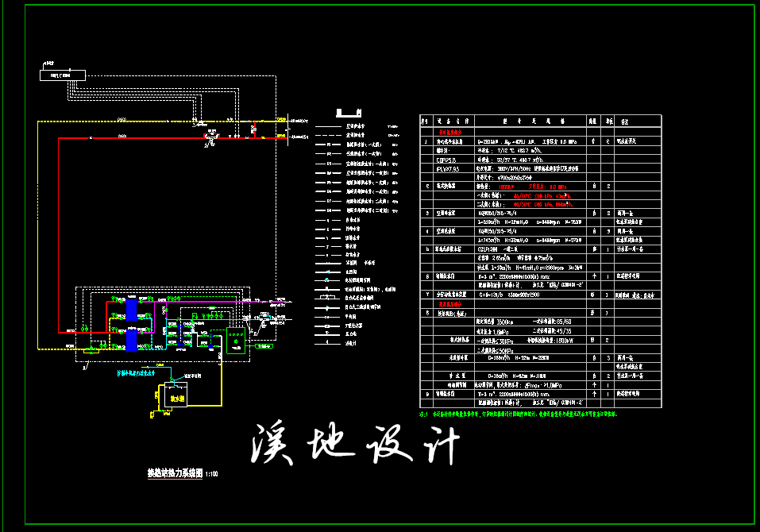Click the yellow soft water tank symbol
This screenshot has height=532, width=760.
tap(176, 397)
